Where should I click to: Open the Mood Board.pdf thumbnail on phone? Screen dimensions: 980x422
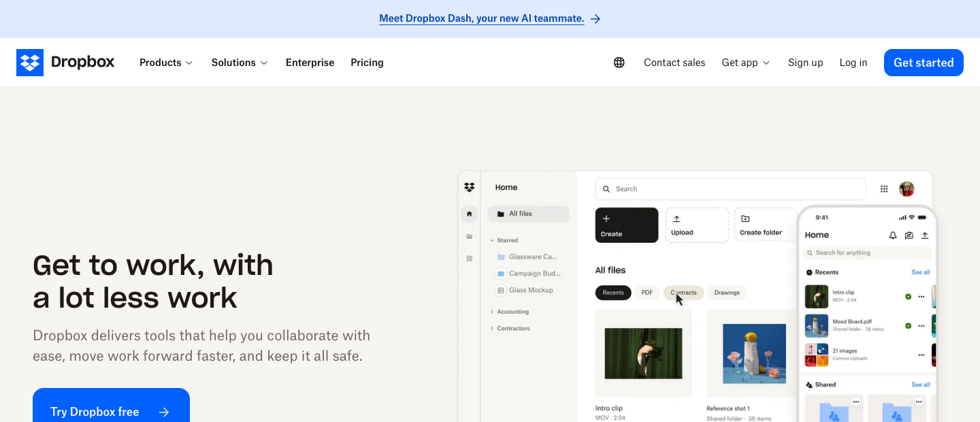[817, 326]
